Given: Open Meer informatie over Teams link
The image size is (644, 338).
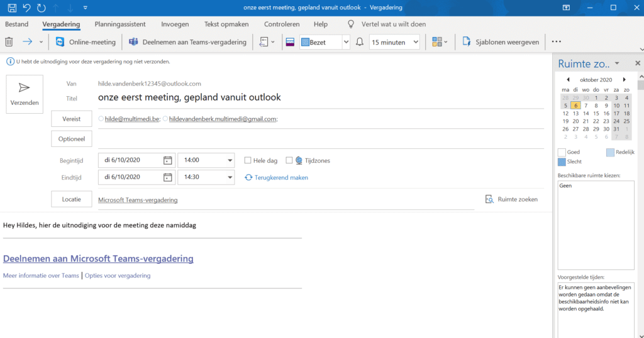Looking at the screenshot, I should pyautogui.click(x=41, y=276).
